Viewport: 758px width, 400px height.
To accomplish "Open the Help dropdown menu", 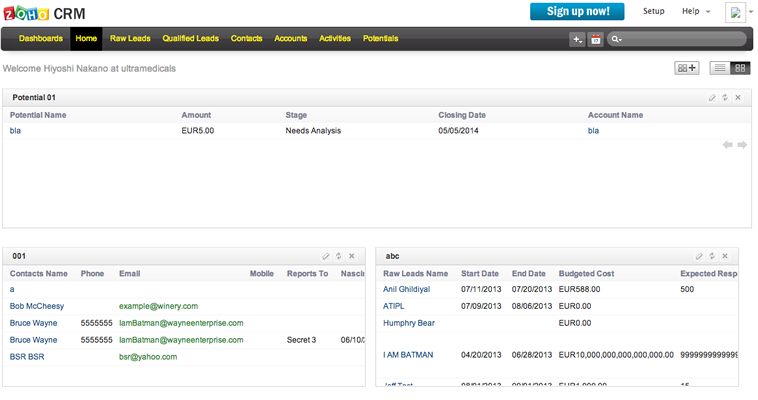I will [x=696, y=11].
